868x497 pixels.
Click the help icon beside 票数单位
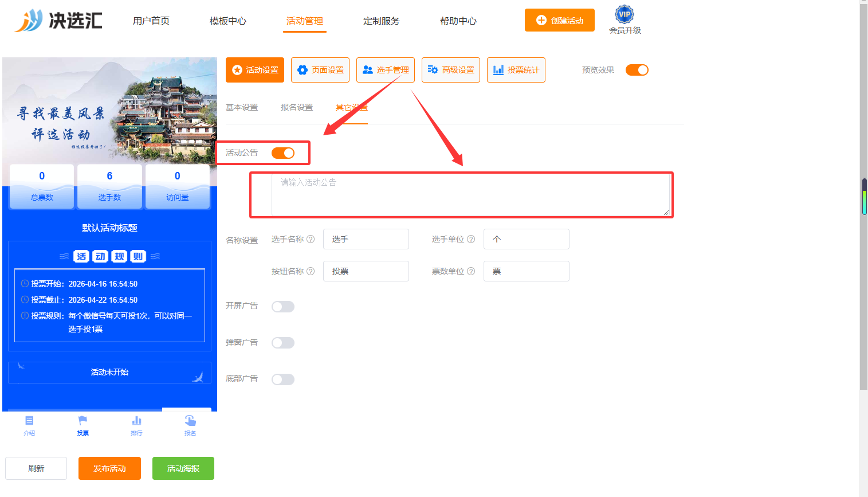(x=471, y=271)
